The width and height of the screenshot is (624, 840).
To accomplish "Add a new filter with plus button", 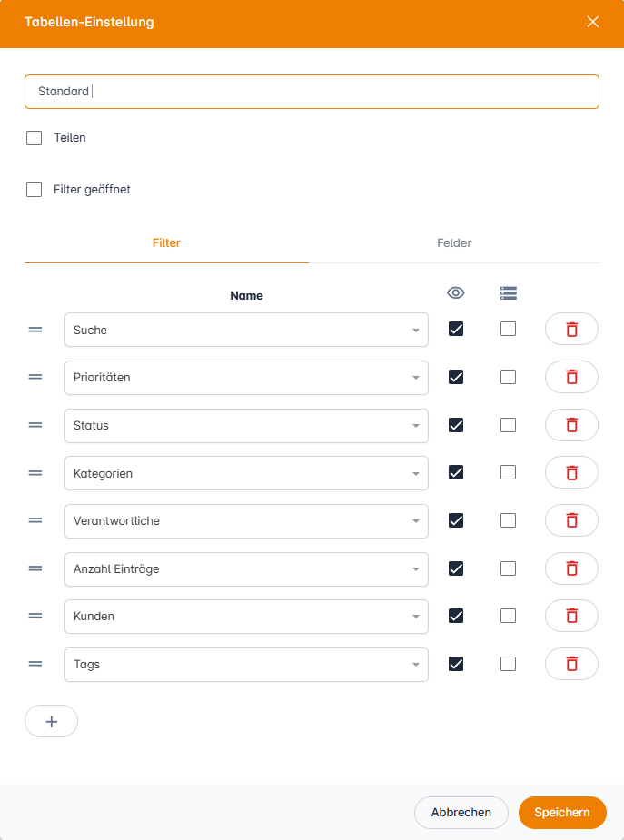I will [x=51, y=721].
